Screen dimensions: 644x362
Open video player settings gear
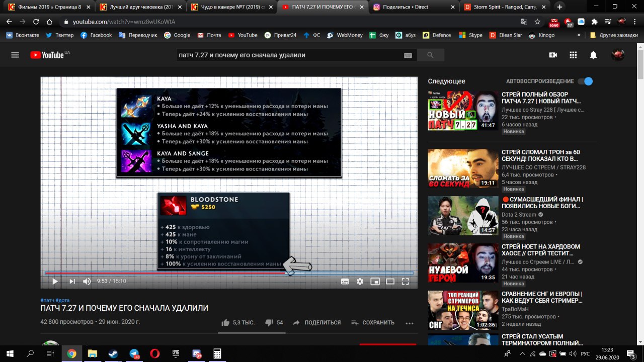point(360,282)
